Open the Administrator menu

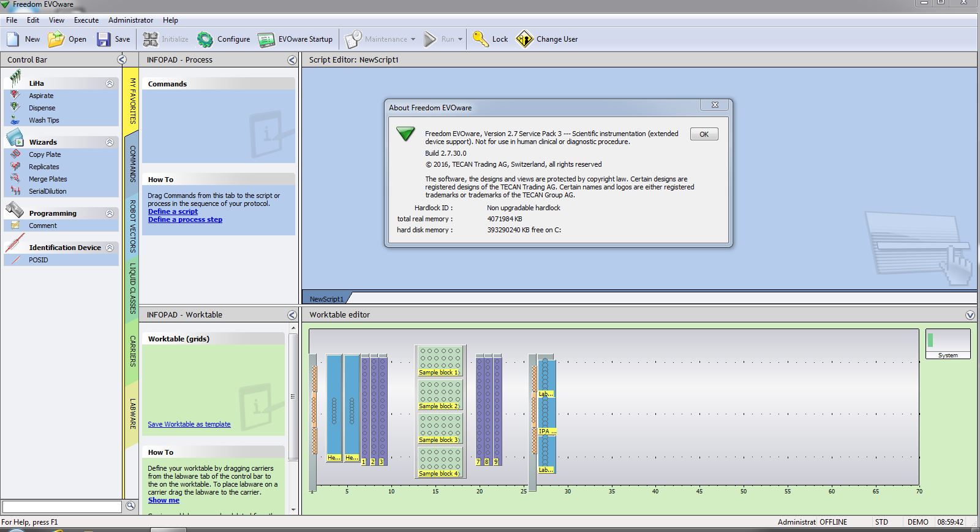point(130,20)
